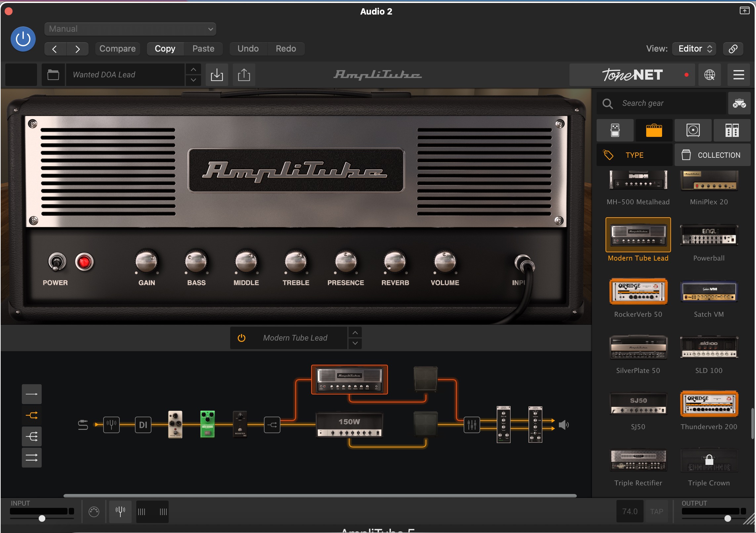756x533 pixels.
Task: Select the rack effects gear category
Action: [732, 130]
